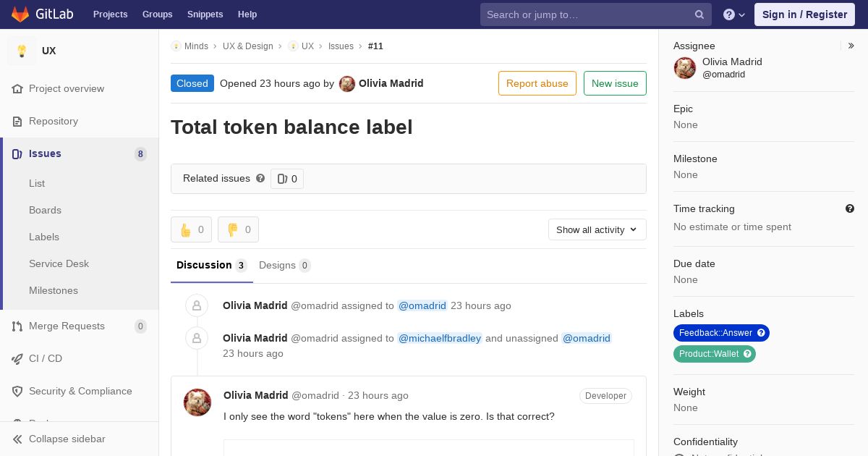This screenshot has height=456, width=868.
Task: Click Olivia Madrid avatar in issue header
Action: [x=347, y=84]
